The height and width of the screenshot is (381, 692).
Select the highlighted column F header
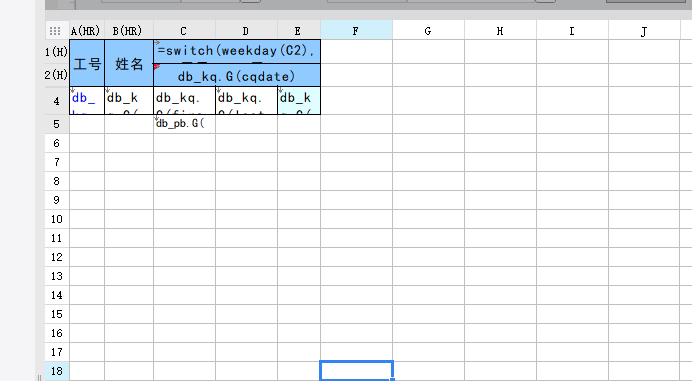356,31
